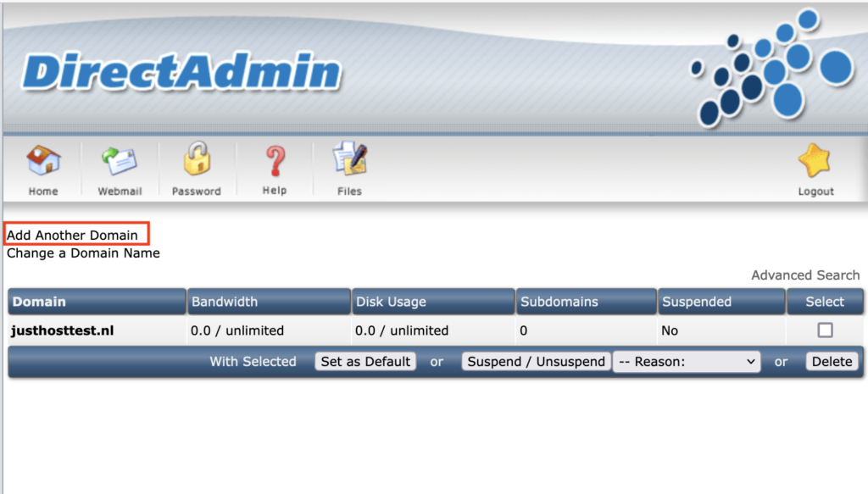
Task: Open the justhosttest.nl domain
Action: pos(62,330)
